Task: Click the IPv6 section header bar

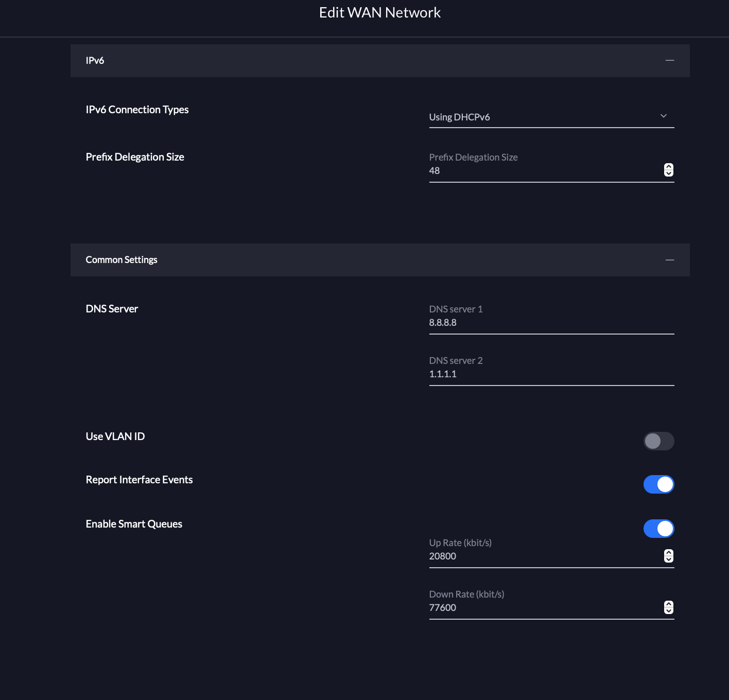Action: (x=360, y=61)
